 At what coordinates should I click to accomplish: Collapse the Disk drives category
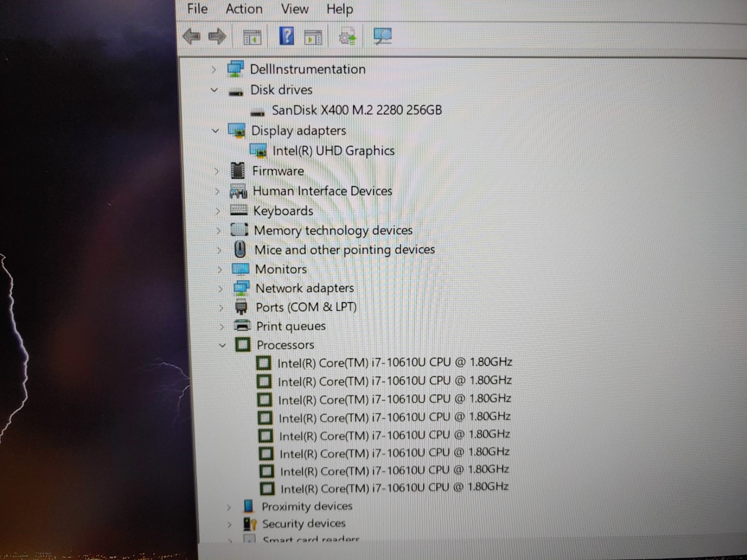pos(214,90)
